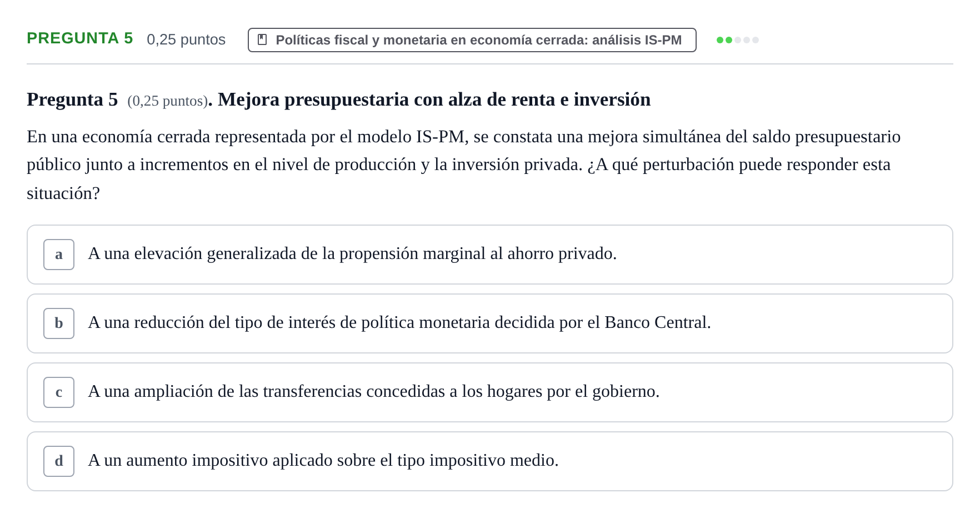Image resolution: width=980 pixels, height=518 pixels.
Task: Select answer option a letter box
Action: point(59,255)
